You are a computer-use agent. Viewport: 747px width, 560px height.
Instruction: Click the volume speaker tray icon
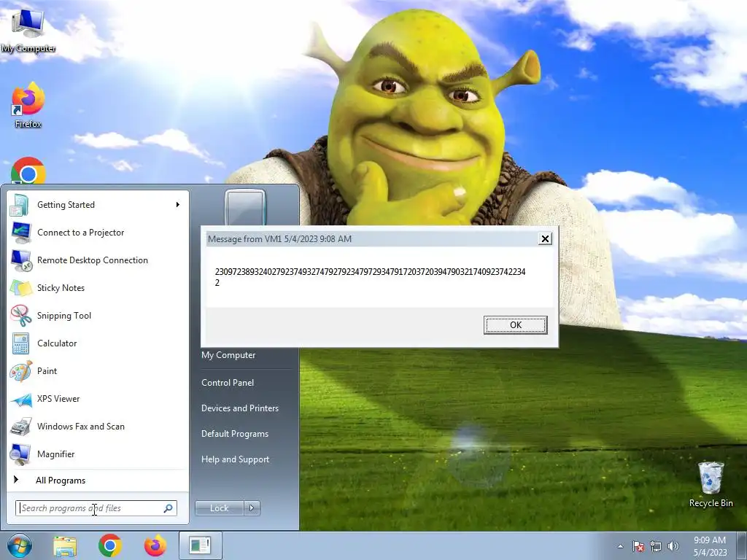click(x=673, y=546)
